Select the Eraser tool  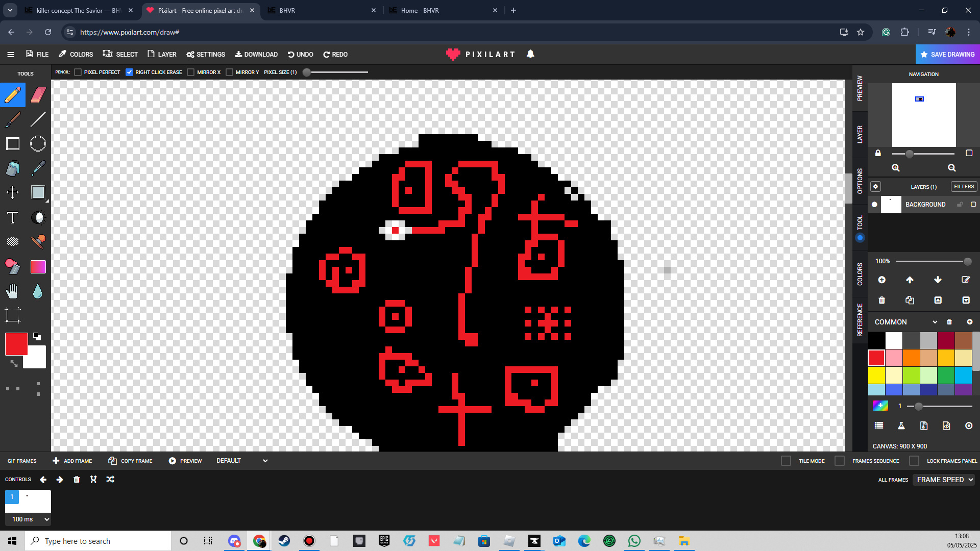coord(38,95)
